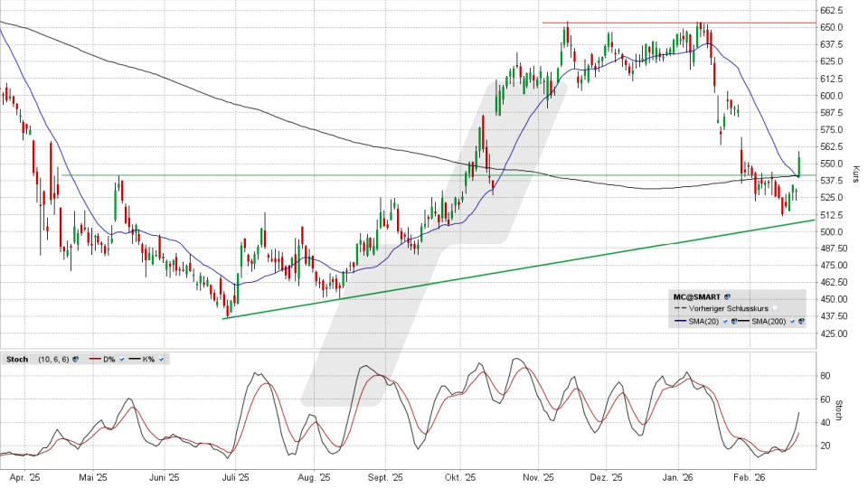
Task: Click the 650.0 price axis label
Action: tap(832, 27)
